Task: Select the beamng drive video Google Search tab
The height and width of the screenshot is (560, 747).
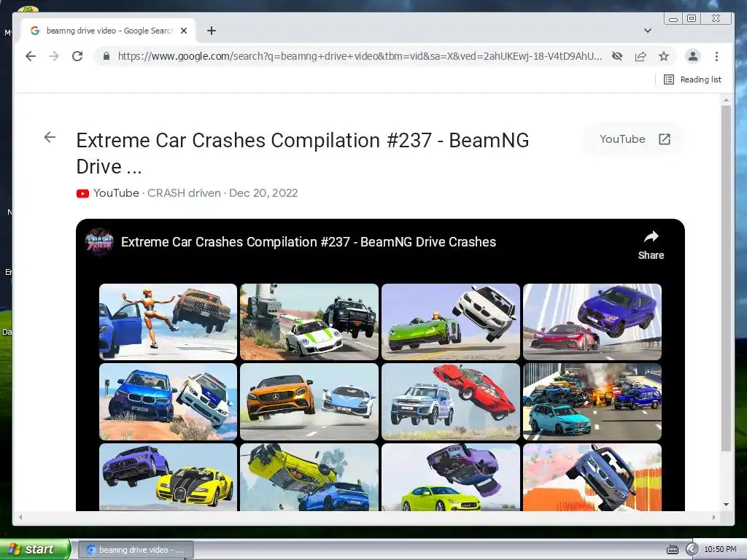Action: tap(109, 31)
